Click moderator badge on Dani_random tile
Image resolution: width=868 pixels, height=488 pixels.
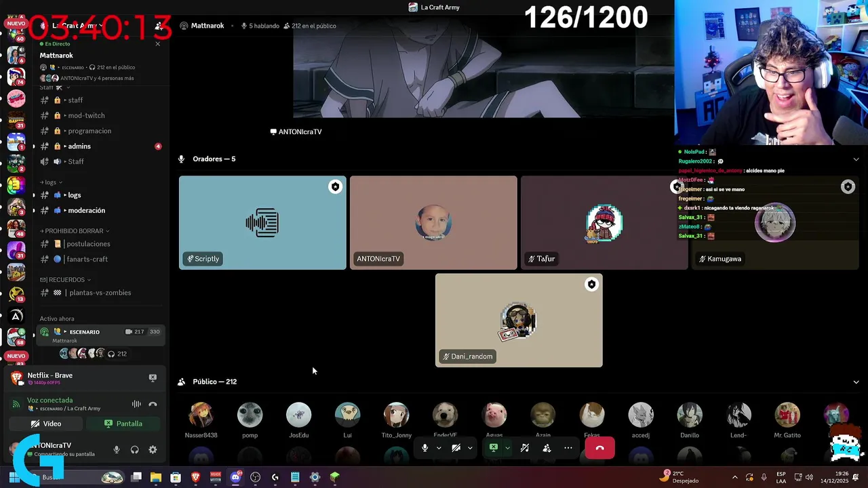(591, 285)
